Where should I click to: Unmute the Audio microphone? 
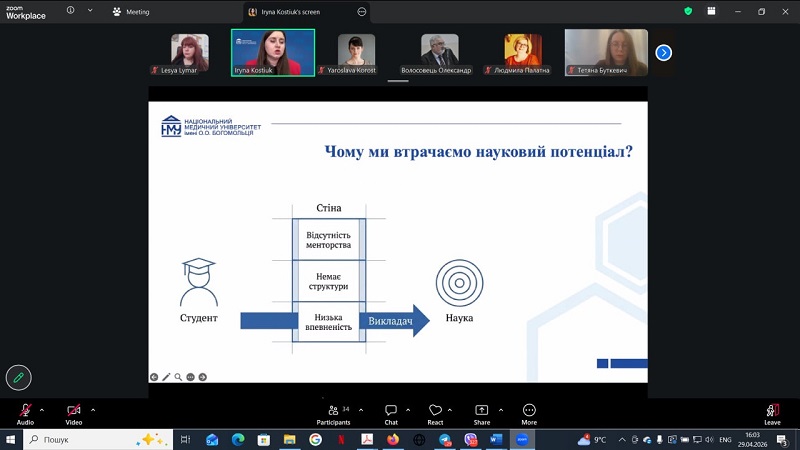coord(25,414)
